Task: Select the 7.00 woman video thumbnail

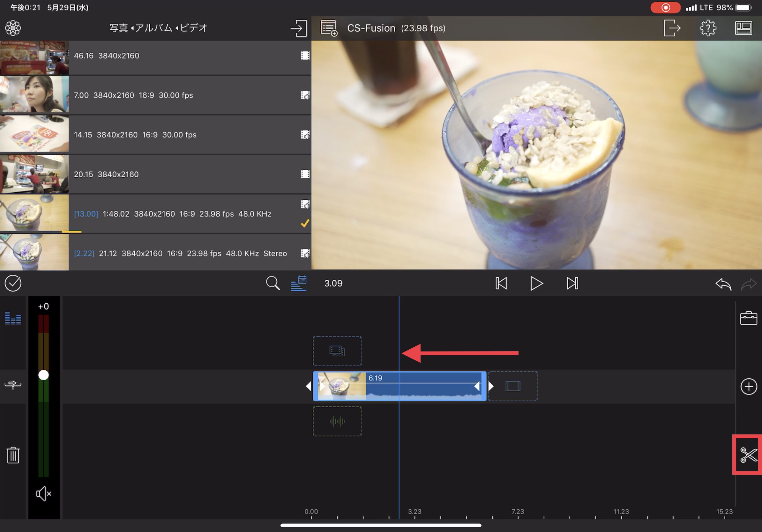Action: (x=34, y=94)
